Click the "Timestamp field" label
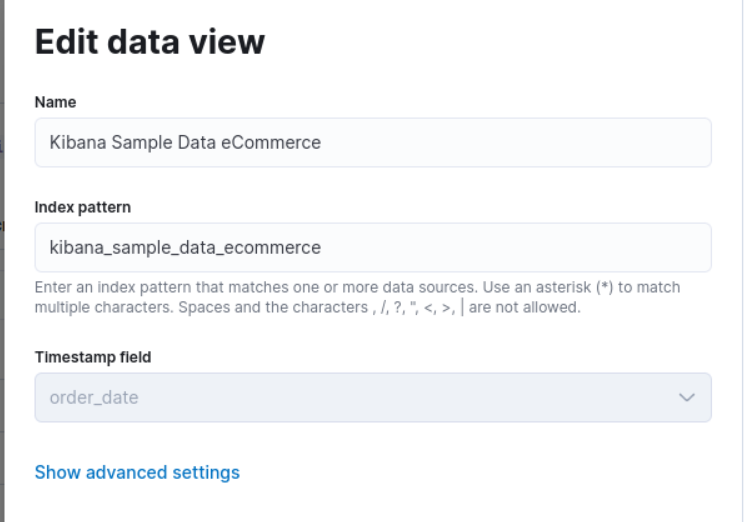Screen dimensions: 746x522 click(x=93, y=357)
